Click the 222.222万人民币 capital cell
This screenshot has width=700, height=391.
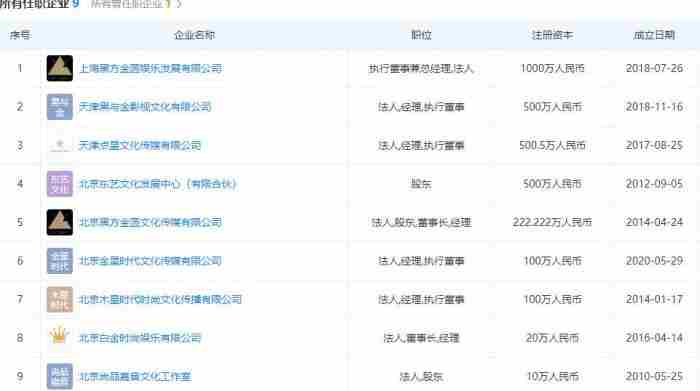coord(552,222)
